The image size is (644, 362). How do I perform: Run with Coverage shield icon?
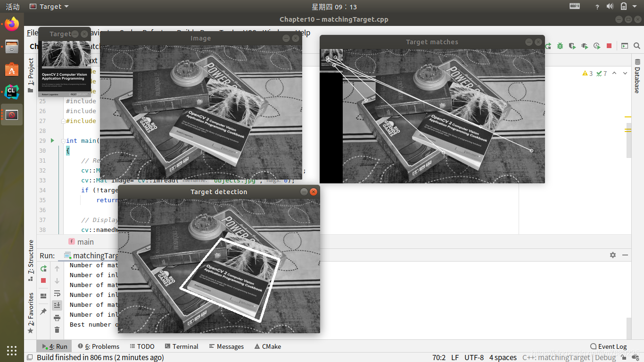coord(572,46)
